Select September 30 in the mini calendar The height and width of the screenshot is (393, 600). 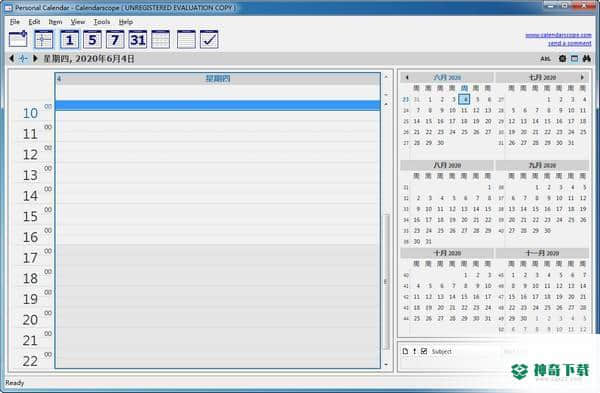point(547,231)
